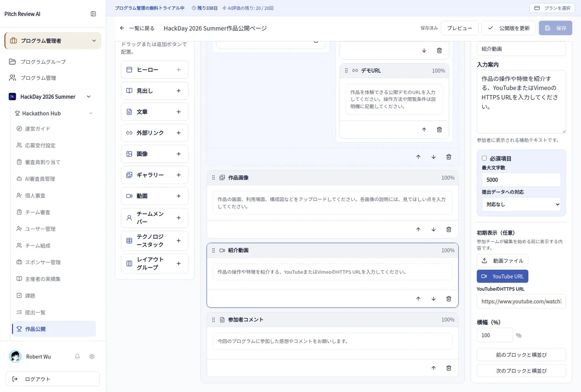Screen dimensions: 581x392
Task: Focus the 最大文字数 field
Action: click(x=521, y=180)
